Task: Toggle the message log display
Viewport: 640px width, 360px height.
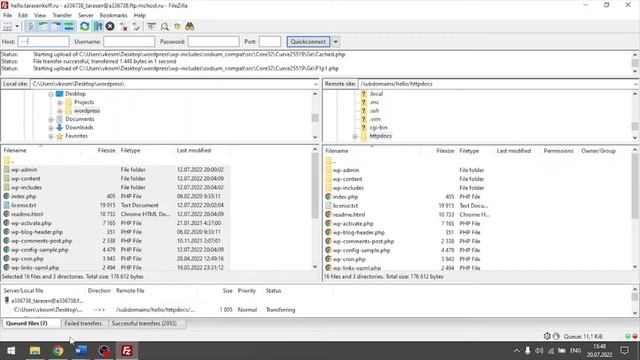Action: tap(30, 27)
